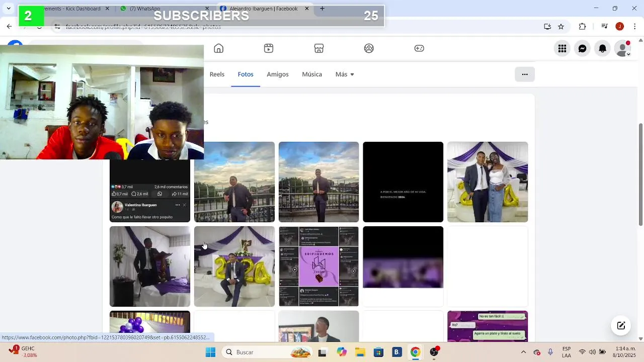This screenshot has width=644, height=362.
Task: Open File Explorer taskbar icon
Action: (360, 352)
